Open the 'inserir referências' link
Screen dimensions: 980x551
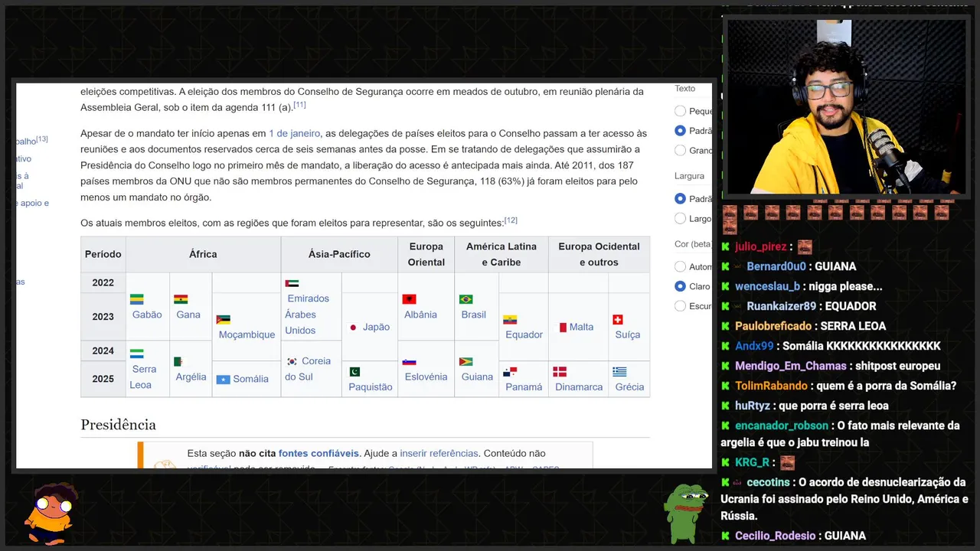pos(439,453)
